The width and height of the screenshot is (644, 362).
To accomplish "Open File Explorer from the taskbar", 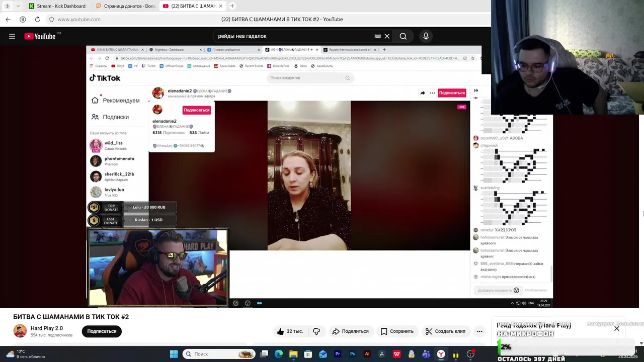I will 293,354.
